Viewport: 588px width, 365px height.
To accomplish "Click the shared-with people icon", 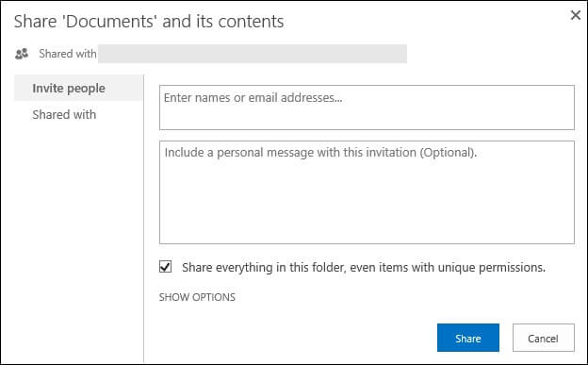I will click(x=22, y=54).
